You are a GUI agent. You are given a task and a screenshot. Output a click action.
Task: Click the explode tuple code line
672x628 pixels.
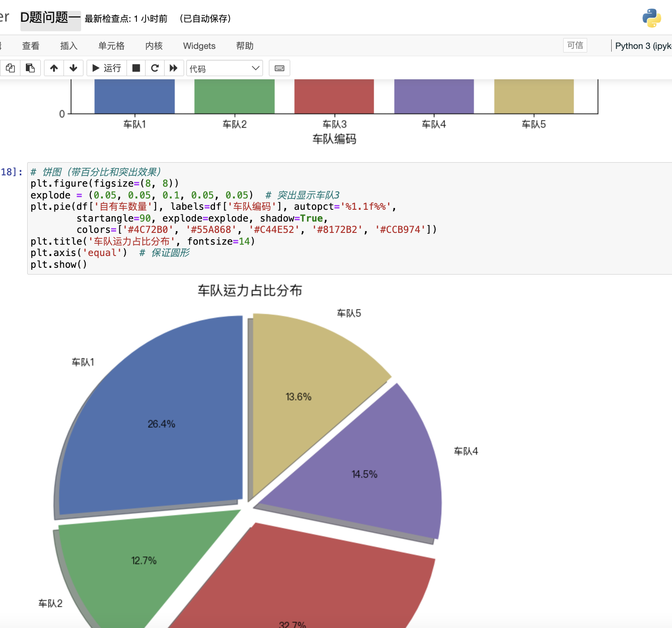pos(185,195)
